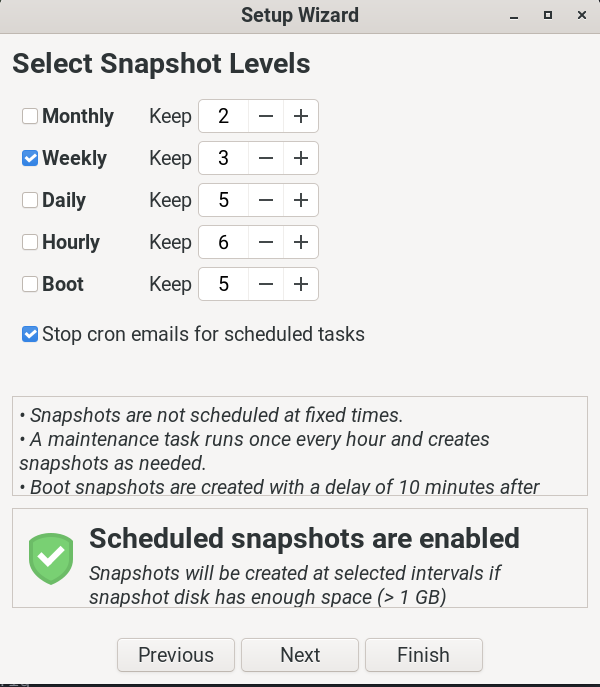Image resolution: width=600 pixels, height=687 pixels.
Task: Increase the Monthly keep count
Action: (x=300, y=116)
